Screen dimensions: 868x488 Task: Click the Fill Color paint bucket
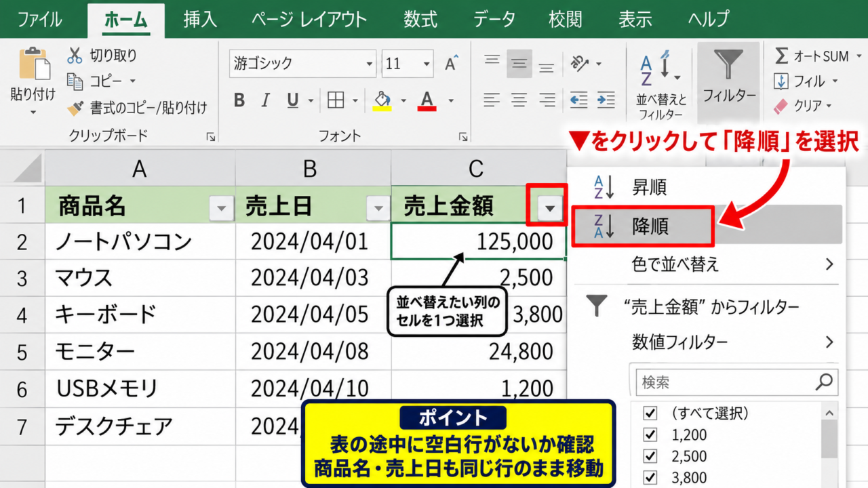point(382,101)
